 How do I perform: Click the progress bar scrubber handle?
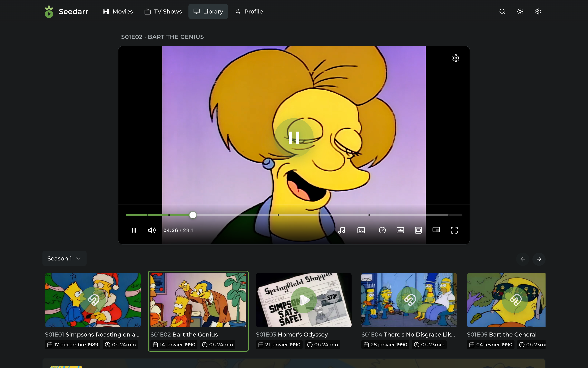coord(193,215)
